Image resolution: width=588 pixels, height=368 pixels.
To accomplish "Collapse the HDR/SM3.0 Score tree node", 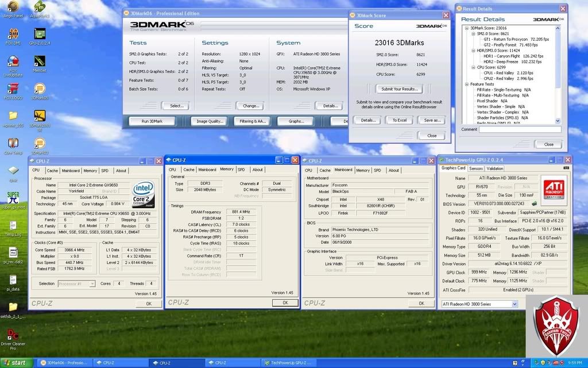I will coord(473,51).
